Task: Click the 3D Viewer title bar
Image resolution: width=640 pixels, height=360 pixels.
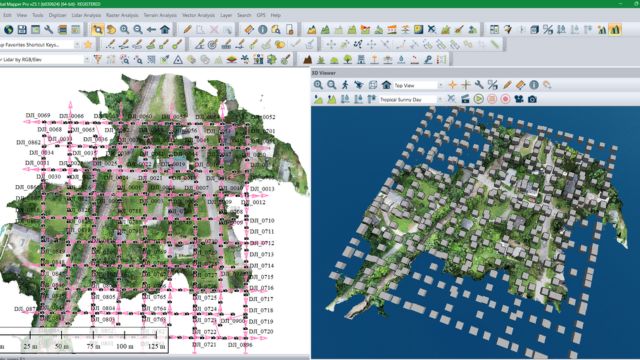Action: click(x=475, y=73)
